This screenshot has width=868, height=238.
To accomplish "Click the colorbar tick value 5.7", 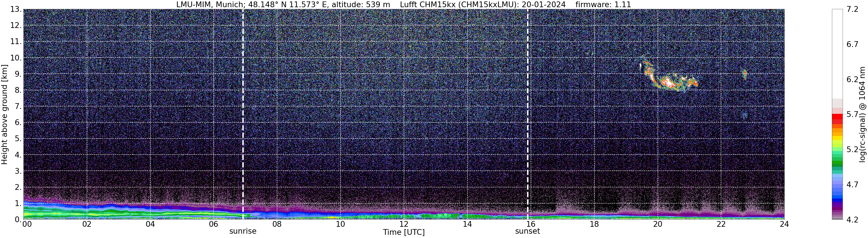I will pos(852,114).
